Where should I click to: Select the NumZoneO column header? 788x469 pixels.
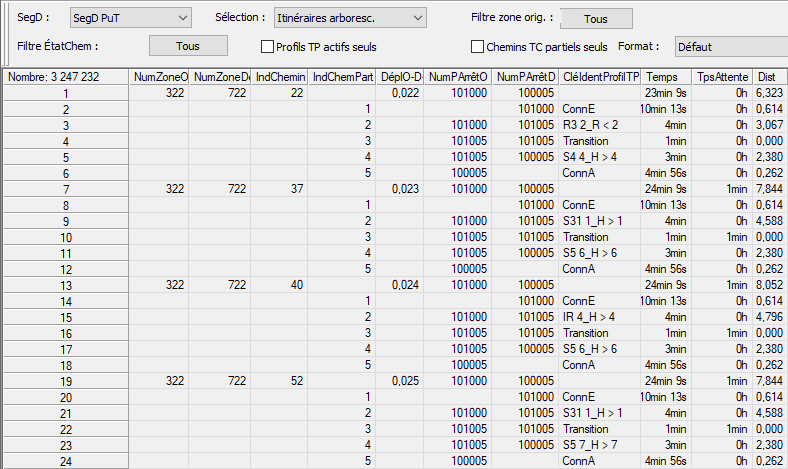[x=160, y=77]
